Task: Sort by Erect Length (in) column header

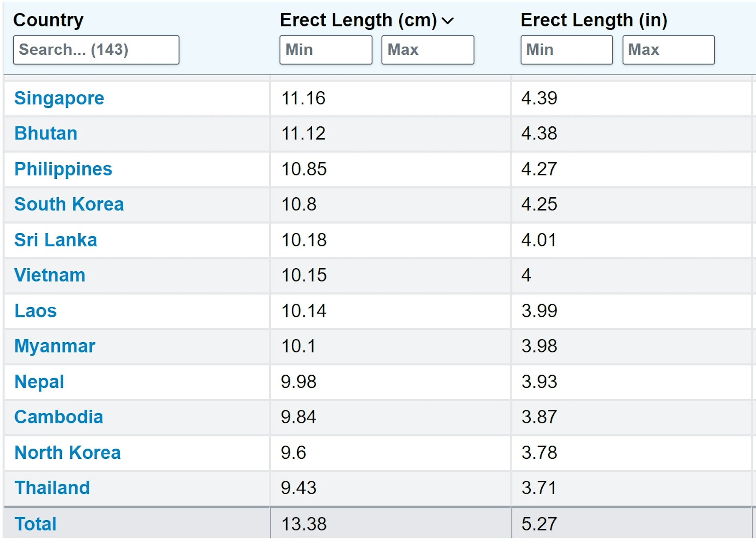Action: (x=594, y=20)
